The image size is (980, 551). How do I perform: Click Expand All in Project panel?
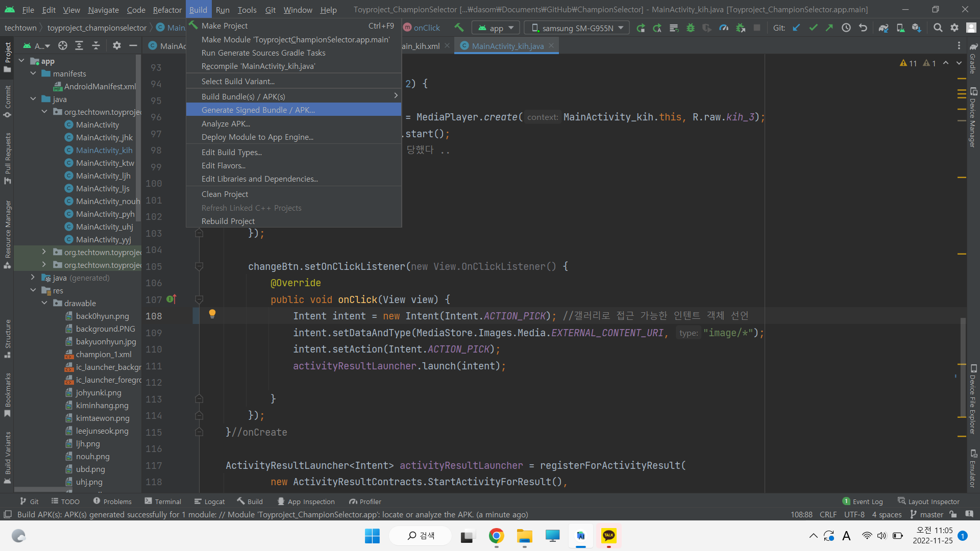pos(79,46)
